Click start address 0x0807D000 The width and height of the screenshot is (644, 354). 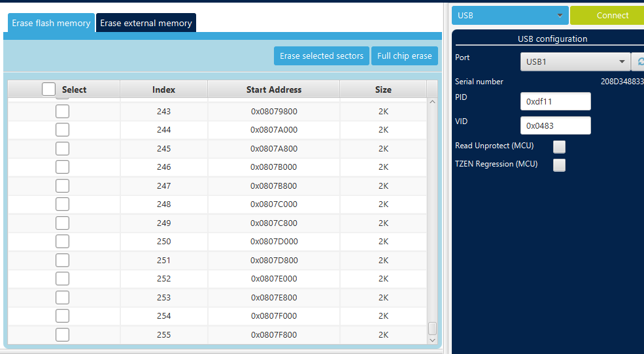point(274,242)
